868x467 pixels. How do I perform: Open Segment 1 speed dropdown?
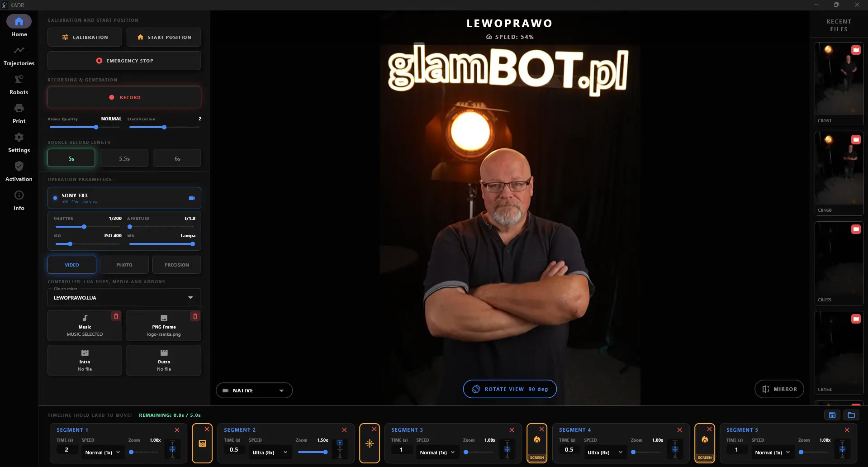tap(103, 453)
